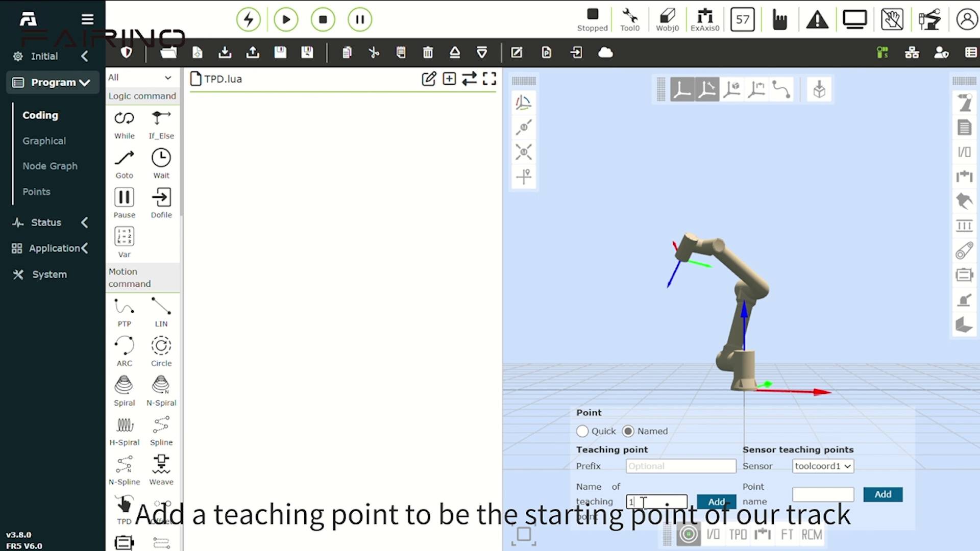Select the PTP motion command
980x551 pixels.
click(124, 307)
